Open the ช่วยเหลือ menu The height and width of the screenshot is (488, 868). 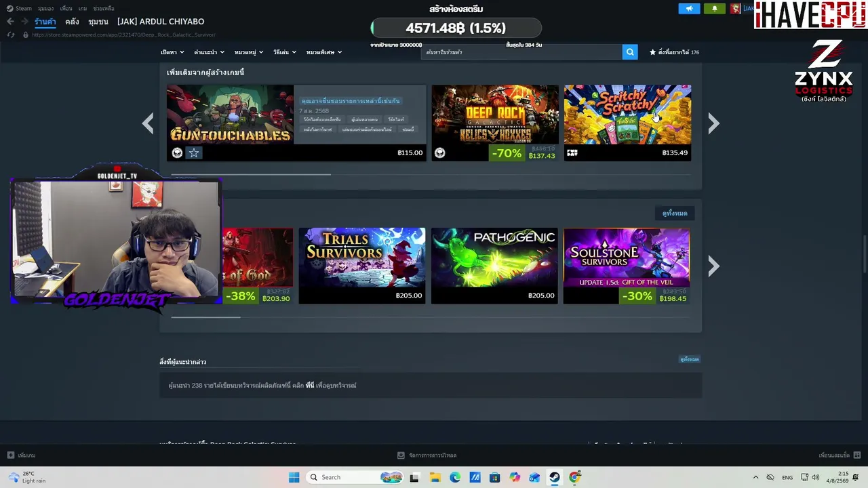click(x=104, y=9)
